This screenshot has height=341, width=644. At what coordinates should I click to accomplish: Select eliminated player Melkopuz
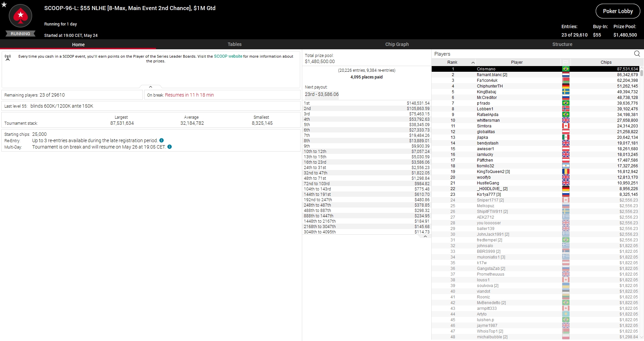click(x=536, y=206)
